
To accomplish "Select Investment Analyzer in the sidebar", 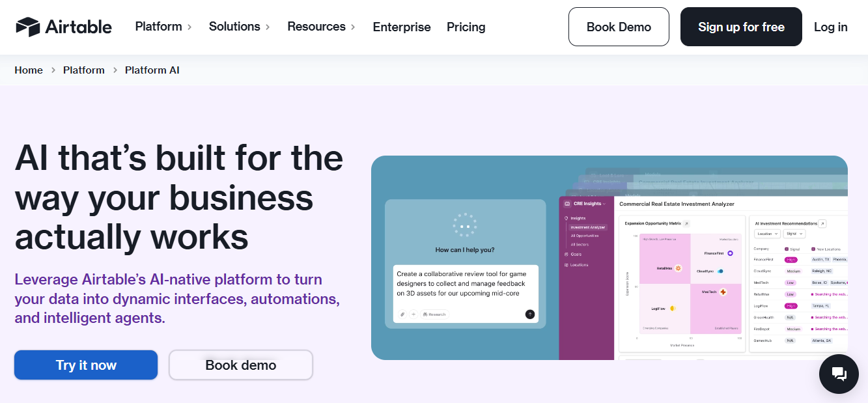I will point(587,227).
